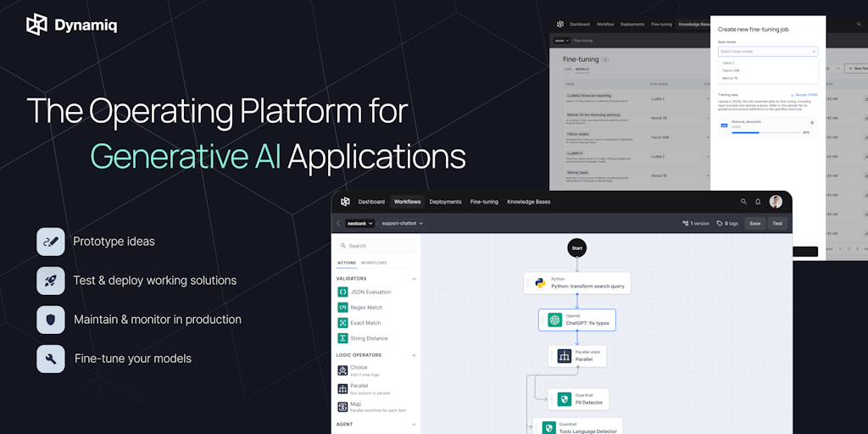
Task: Click the Python logo on the transform node
Action: pos(540,283)
